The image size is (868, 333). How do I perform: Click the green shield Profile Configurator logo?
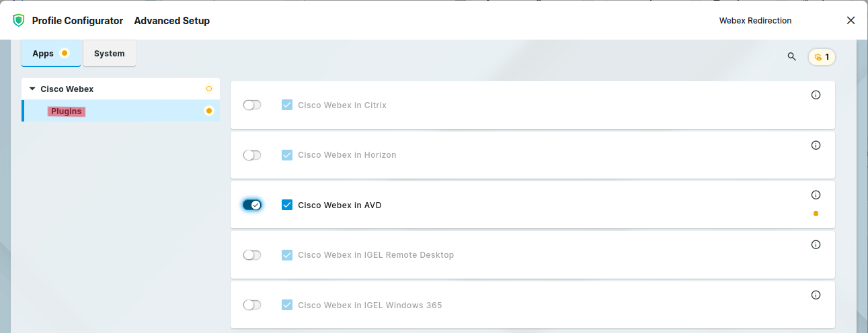(x=19, y=21)
